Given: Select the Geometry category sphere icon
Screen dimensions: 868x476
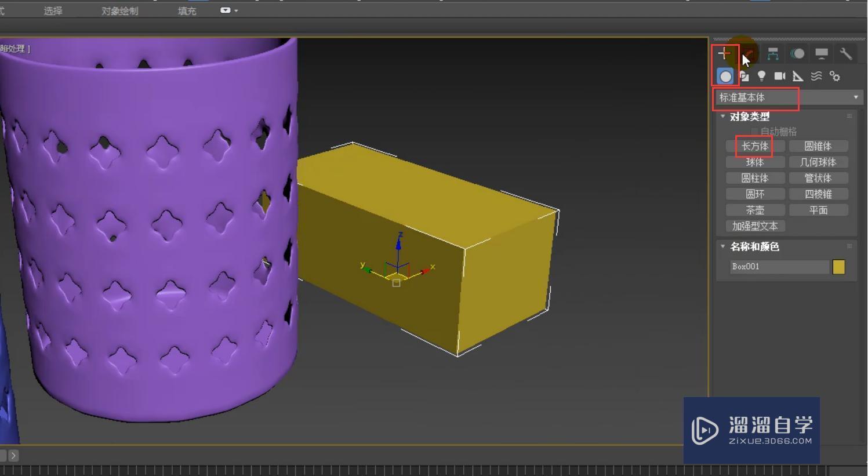Looking at the screenshot, I should point(725,76).
